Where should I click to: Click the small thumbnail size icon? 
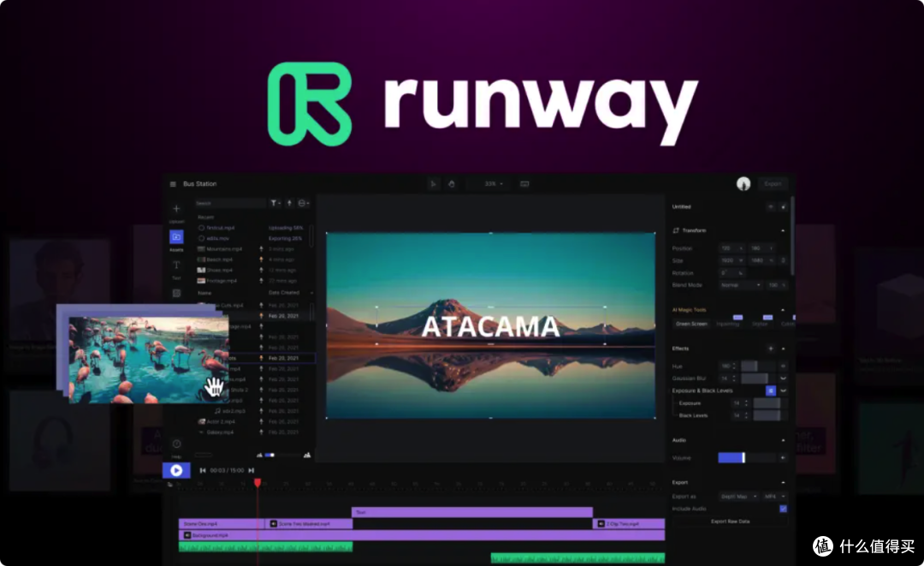pos(259,456)
